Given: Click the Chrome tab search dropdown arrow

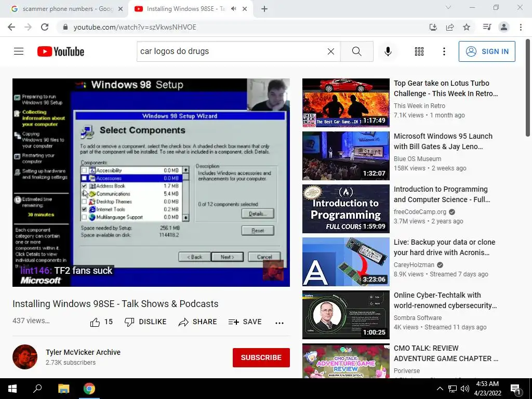Looking at the screenshot, I should (448, 7).
